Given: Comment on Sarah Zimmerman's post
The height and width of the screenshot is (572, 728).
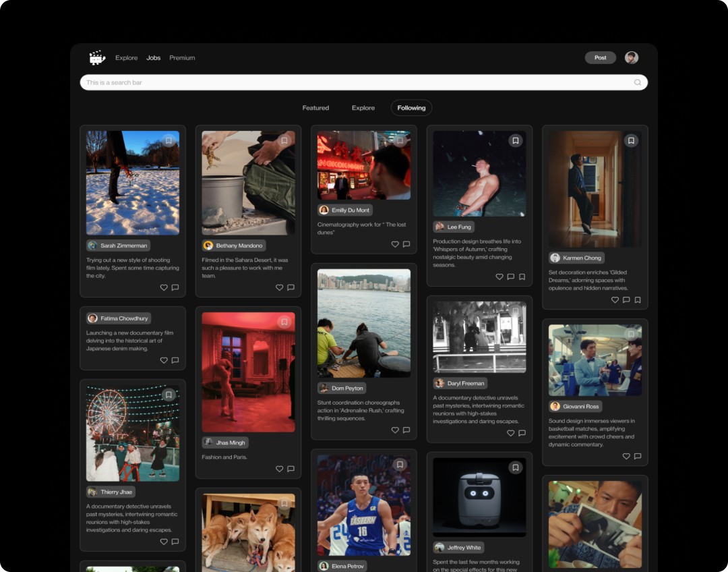Looking at the screenshot, I should pyautogui.click(x=175, y=287).
